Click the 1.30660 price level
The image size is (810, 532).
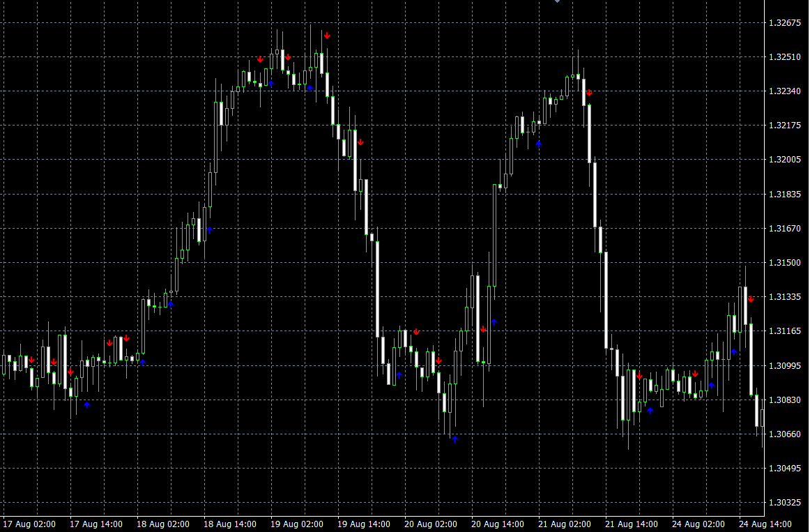pos(785,434)
